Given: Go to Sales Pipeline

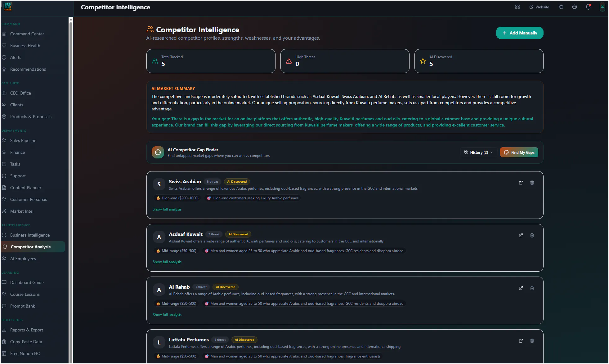Looking at the screenshot, I should (33, 140).
